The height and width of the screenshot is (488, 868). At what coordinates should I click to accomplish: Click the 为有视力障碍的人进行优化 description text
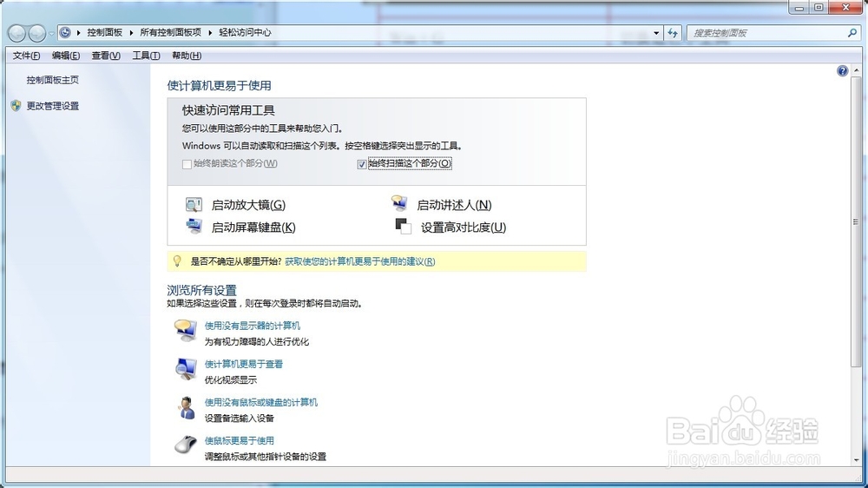point(257,342)
